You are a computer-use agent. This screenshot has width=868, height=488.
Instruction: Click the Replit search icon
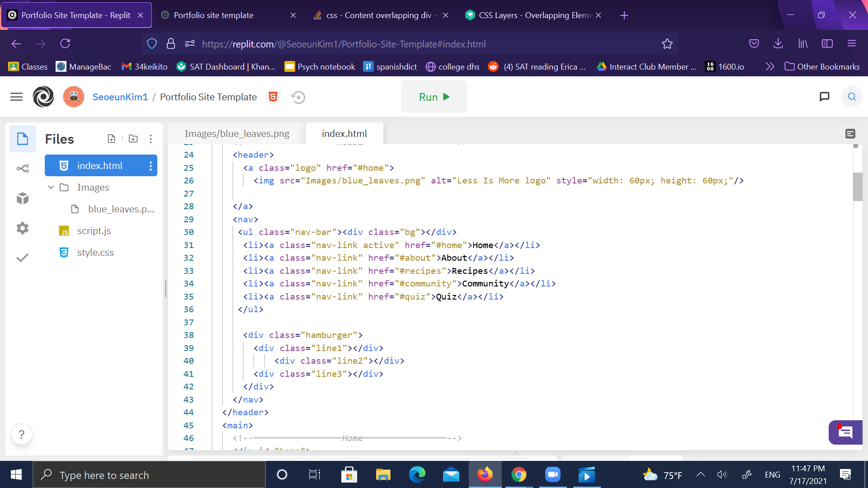(x=852, y=97)
